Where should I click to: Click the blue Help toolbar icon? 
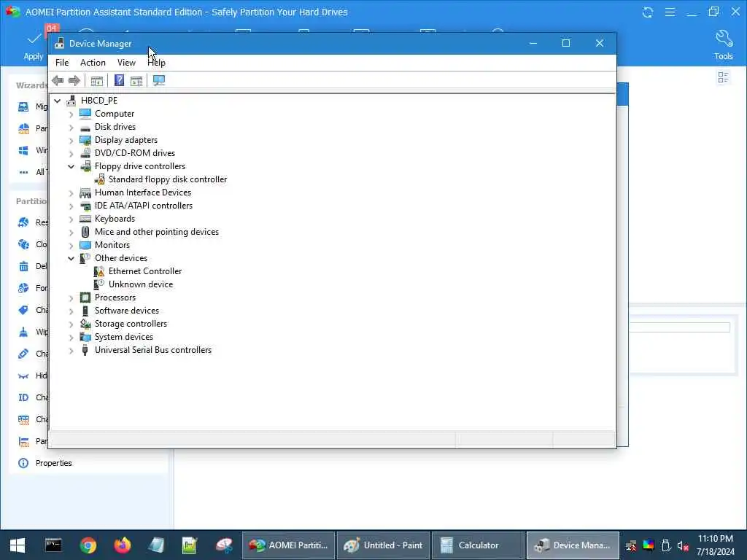coord(119,80)
